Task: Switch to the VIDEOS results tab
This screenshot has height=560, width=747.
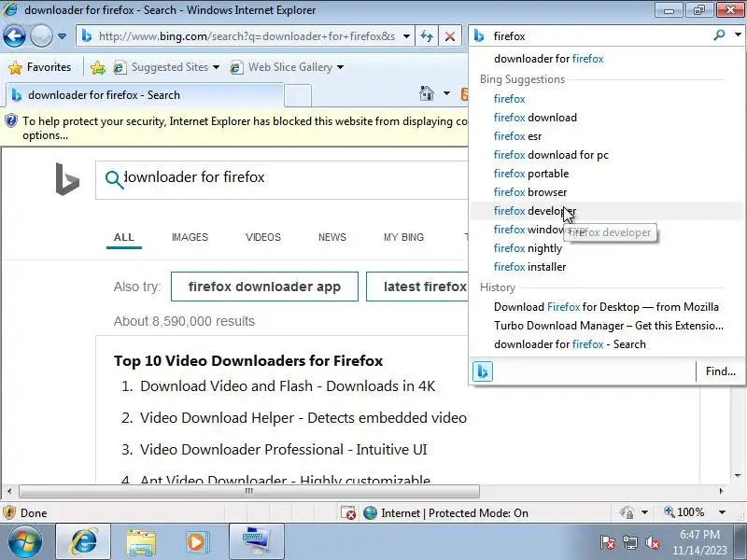Action: point(263,237)
